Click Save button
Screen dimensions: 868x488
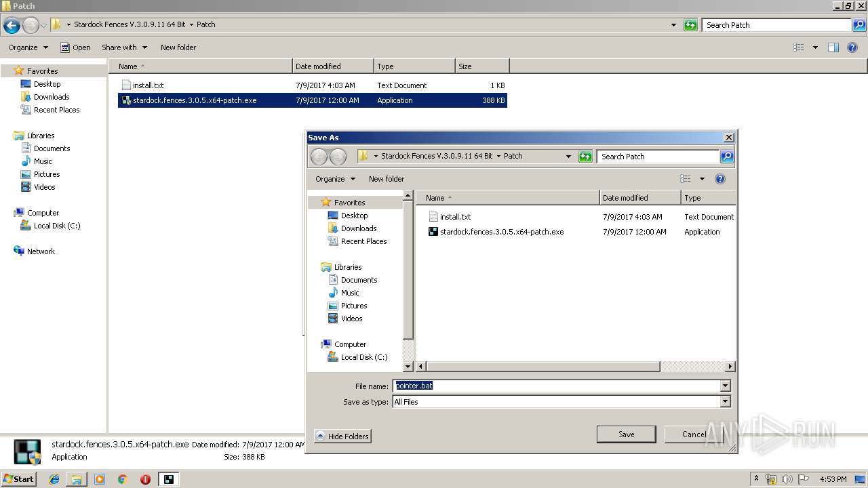point(626,434)
